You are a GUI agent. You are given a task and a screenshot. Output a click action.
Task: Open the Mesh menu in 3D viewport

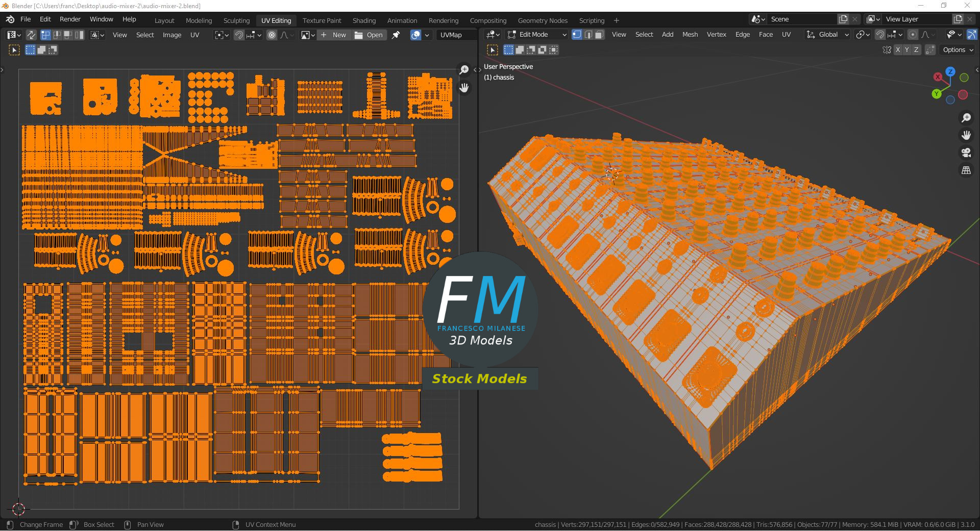point(690,35)
